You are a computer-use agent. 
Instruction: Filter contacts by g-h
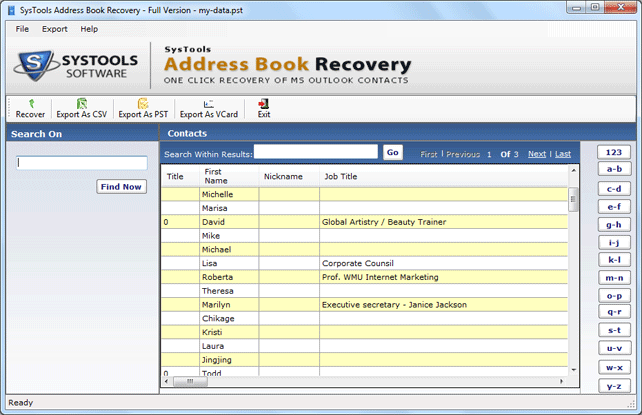(614, 225)
